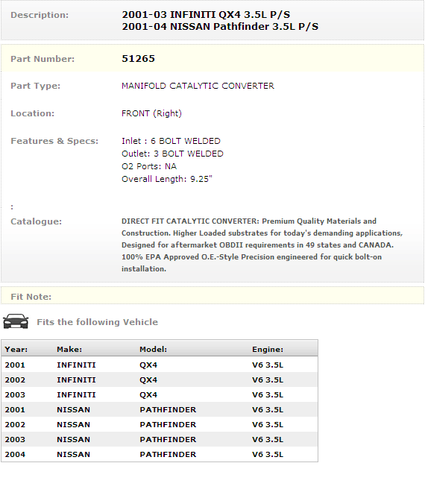425x504 pixels.
Task: Click V6 3.5L in the 2001 INFINITI row
Action: pos(268,365)
